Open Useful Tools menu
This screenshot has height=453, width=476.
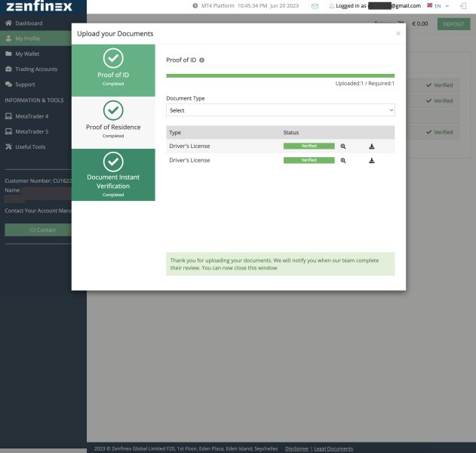click(x=30, y=146)
